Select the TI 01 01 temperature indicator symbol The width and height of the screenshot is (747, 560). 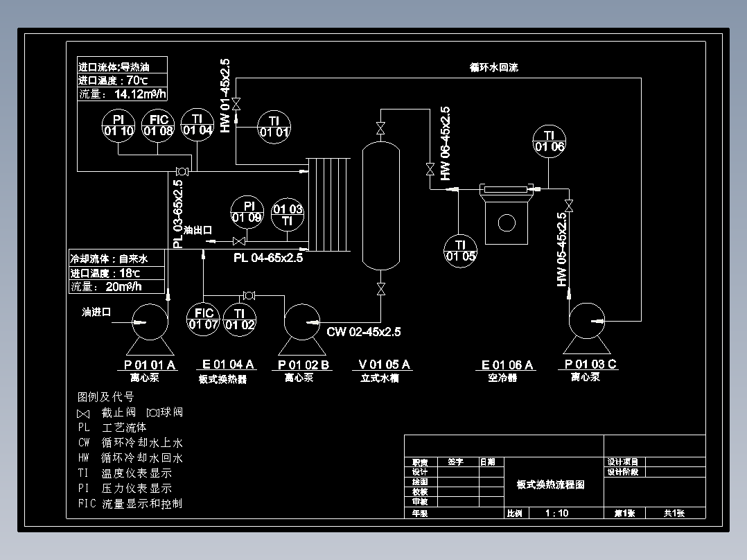click(x=274, y=126)
